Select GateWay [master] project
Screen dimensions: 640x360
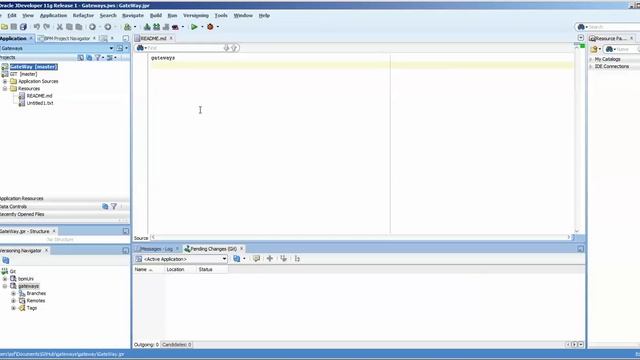[x=33, y=67]
